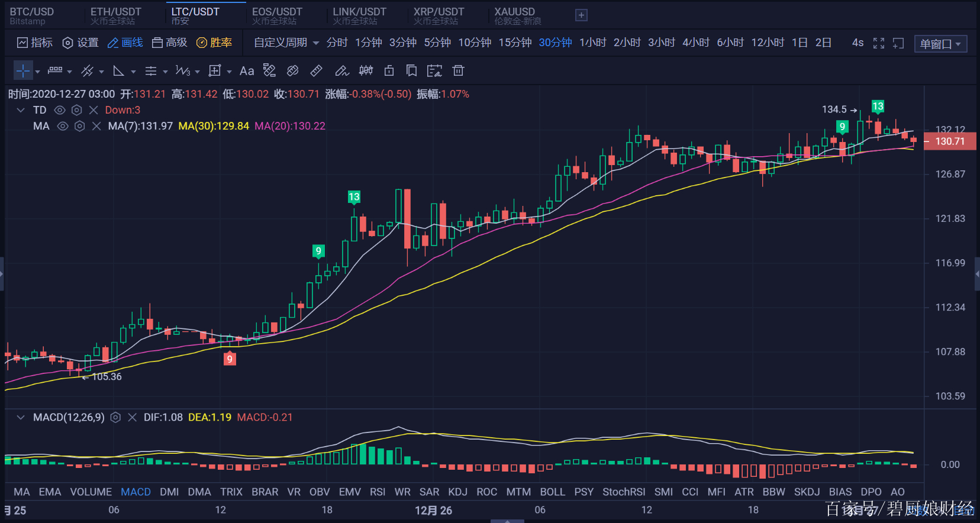Enter fullscreen chart mode icon

(879, 43)
